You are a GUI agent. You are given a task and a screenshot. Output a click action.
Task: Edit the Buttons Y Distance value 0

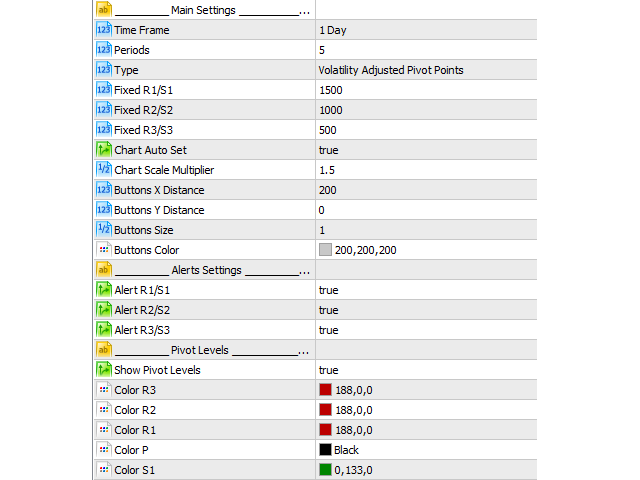(x=322, y=210)
